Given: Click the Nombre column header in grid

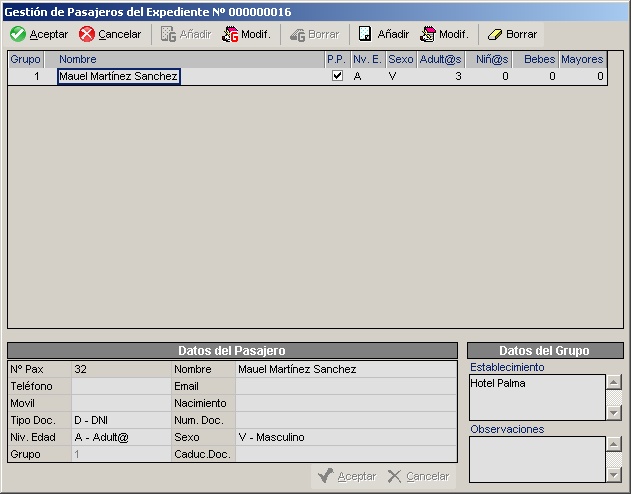Looking at the screenshot, I should tap(191, 60).
